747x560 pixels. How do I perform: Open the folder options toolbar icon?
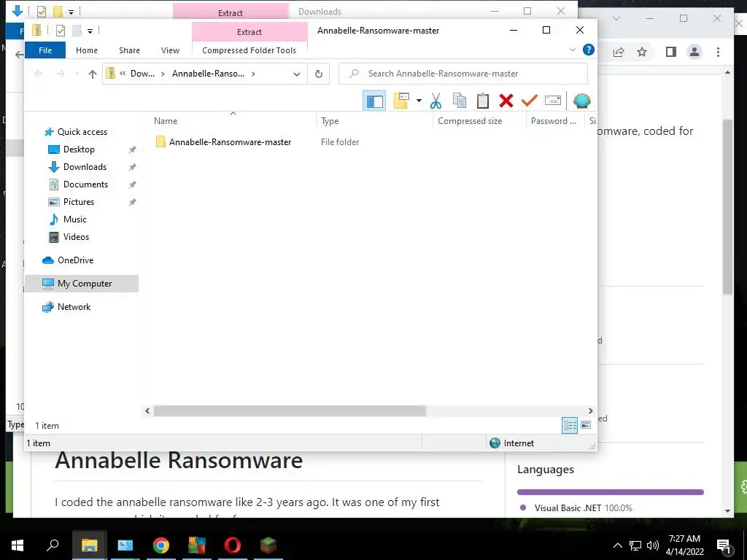click(401, 101)
